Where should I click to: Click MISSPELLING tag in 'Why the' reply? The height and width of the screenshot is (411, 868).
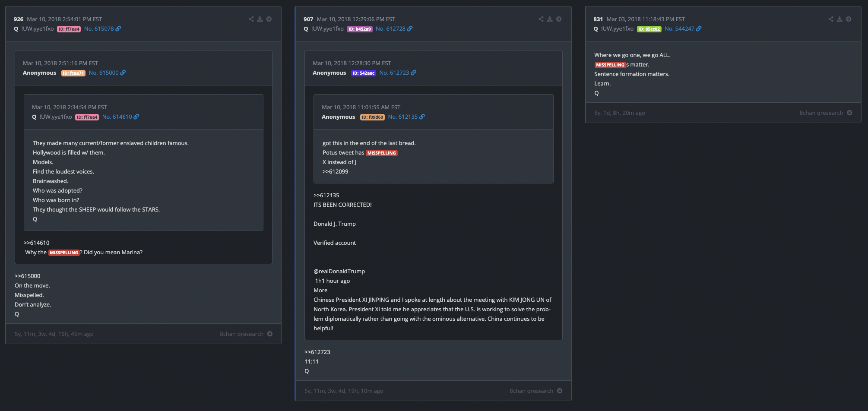[x=64, y=253]
